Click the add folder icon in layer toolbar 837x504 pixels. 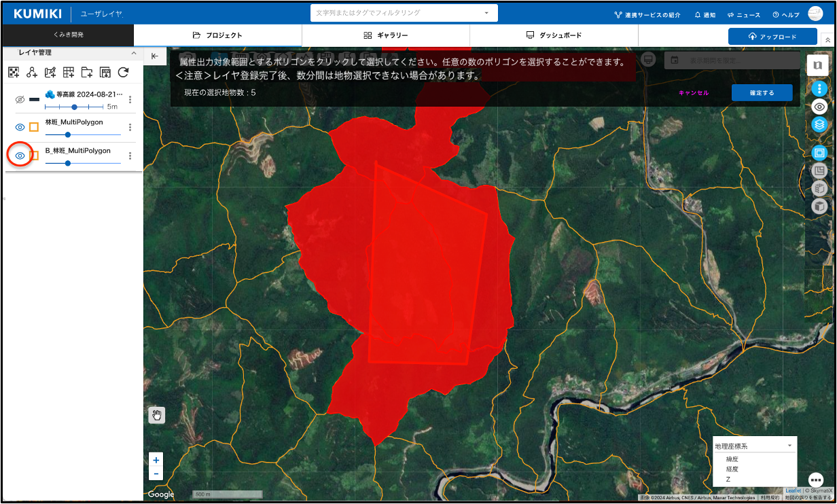(x=86, y=73)
